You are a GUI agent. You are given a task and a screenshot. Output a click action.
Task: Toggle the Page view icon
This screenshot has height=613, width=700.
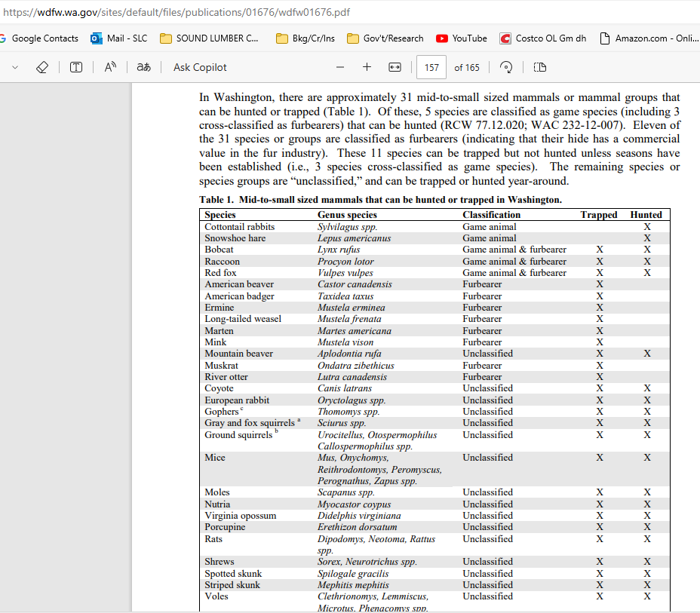[x=540, y=67]
